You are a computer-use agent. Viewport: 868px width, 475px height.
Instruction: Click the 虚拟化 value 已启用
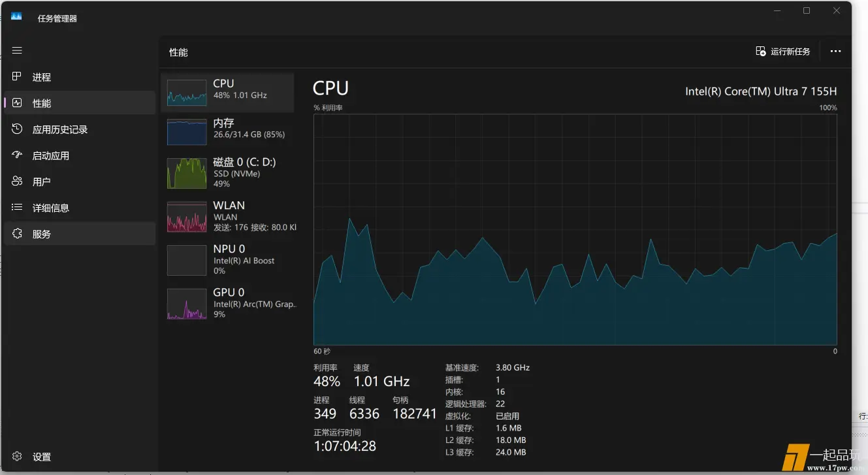pyautogui.click(x=507, y=416)
